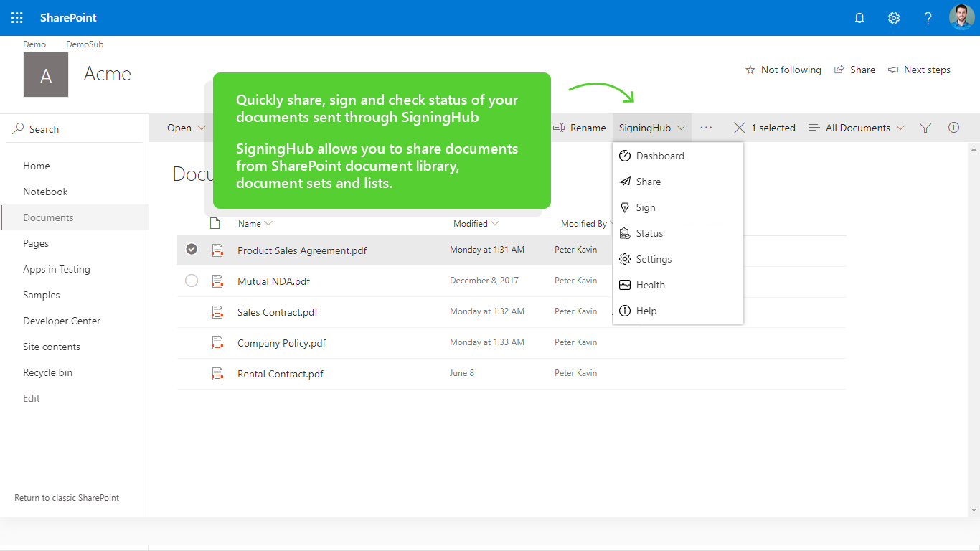The width and height of the screenshot is (980, 551).
Task: Click the DemoSub breadcrumb link
Action: pyautogui.click(x=85, y=44)
